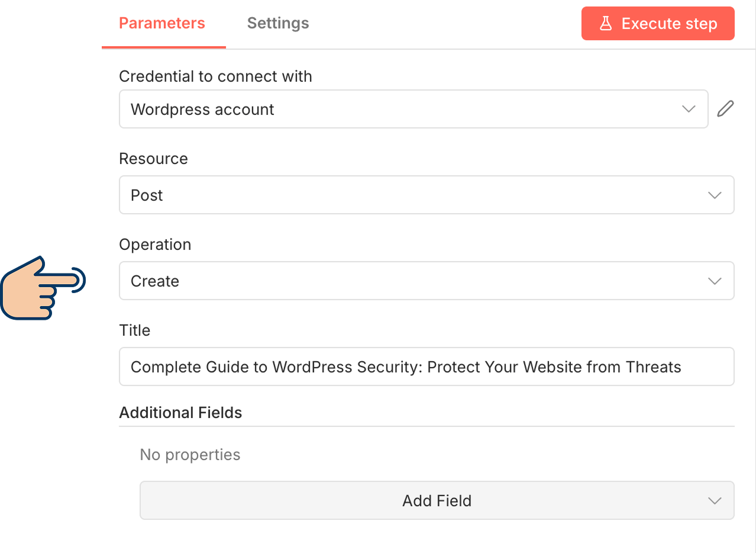Screen dimensions: 756x553
Task: Click the chevron arrow in Resource field
Action: click(x=715, y=195)
